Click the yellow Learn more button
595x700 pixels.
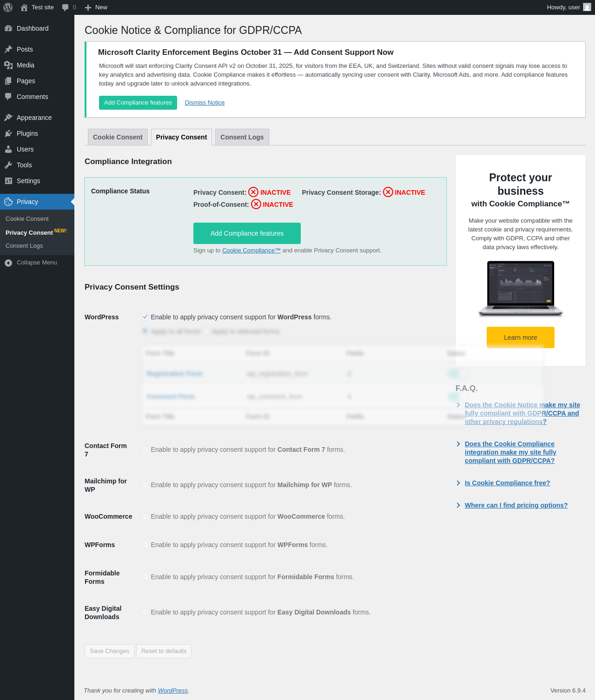tap(521, 337)
